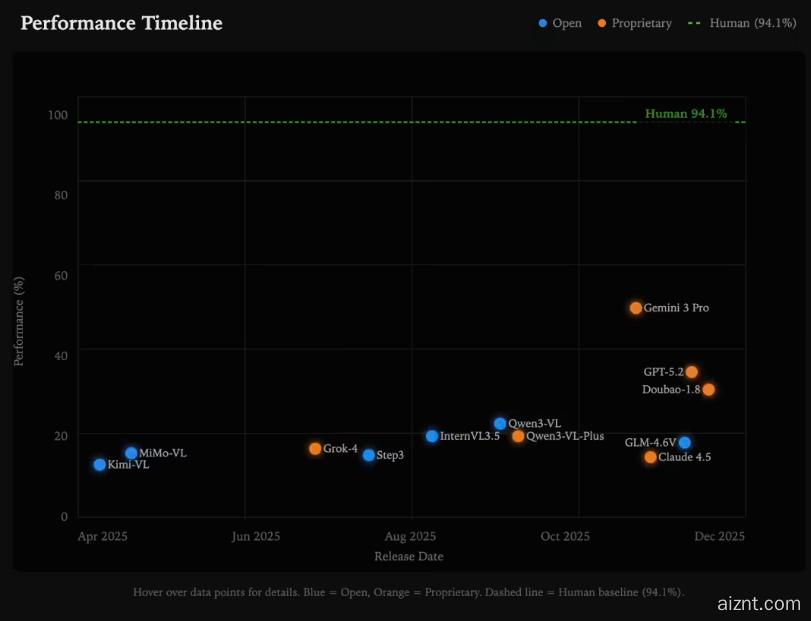Select the Kimi-VL data point
Viewport: 811px width, 621px height.
point(99,465)
